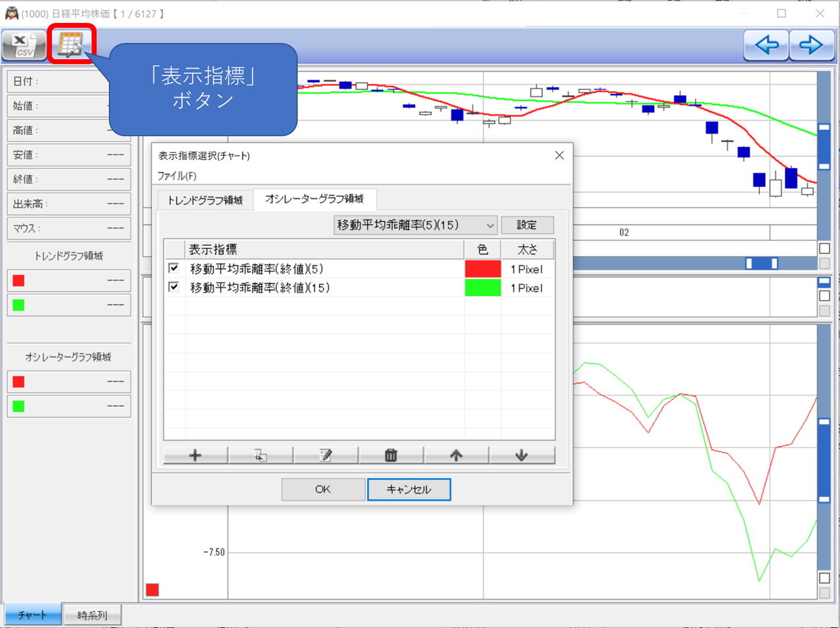Close the 表示指標選択(チャート) dialog
Image resolution: width=840 pixels, height=628 pixels.
(x=559, y=156)
